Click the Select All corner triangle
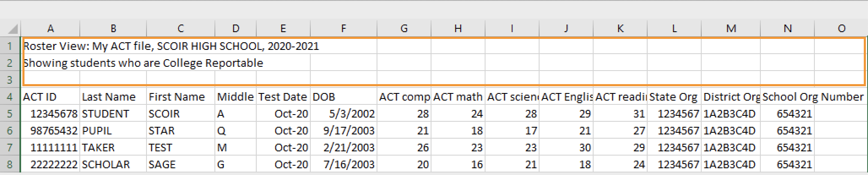 tap(13, 29)
